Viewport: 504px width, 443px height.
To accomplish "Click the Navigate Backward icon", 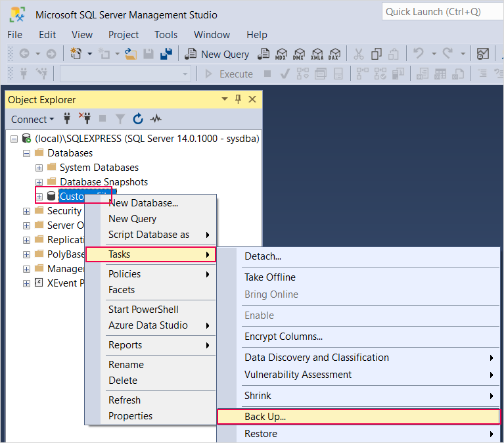I will (24, 54).
